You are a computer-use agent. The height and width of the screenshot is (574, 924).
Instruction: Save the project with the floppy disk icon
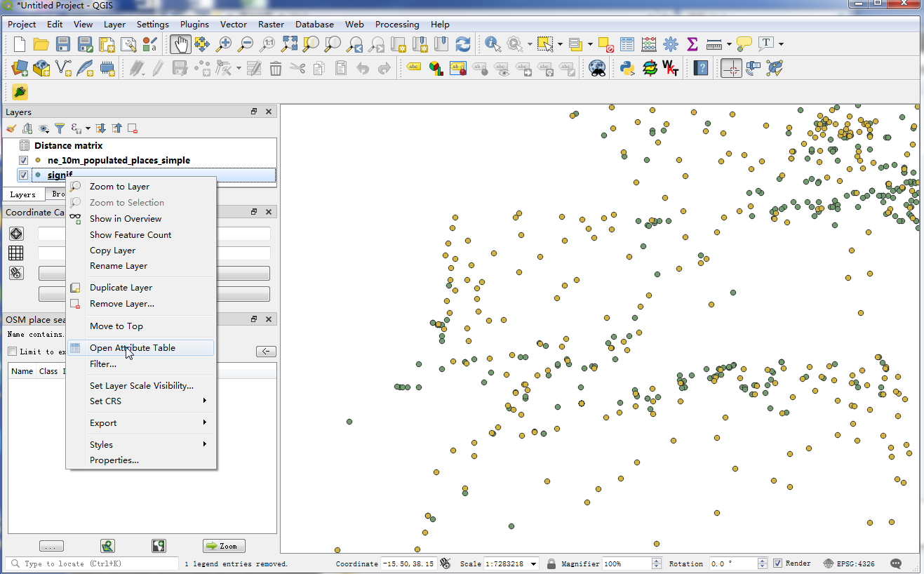pos(62,44)
